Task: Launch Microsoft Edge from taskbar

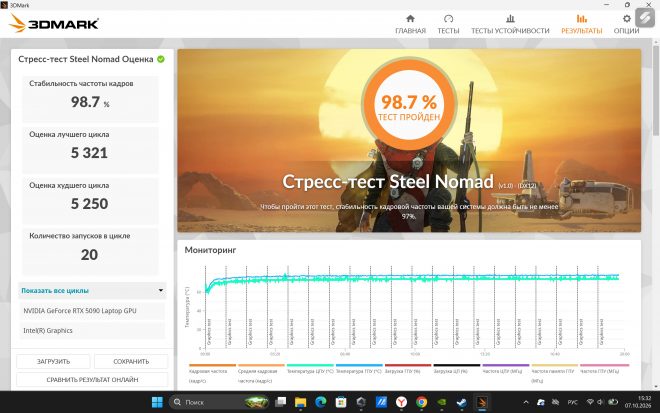Action: [x=321, y=402]
